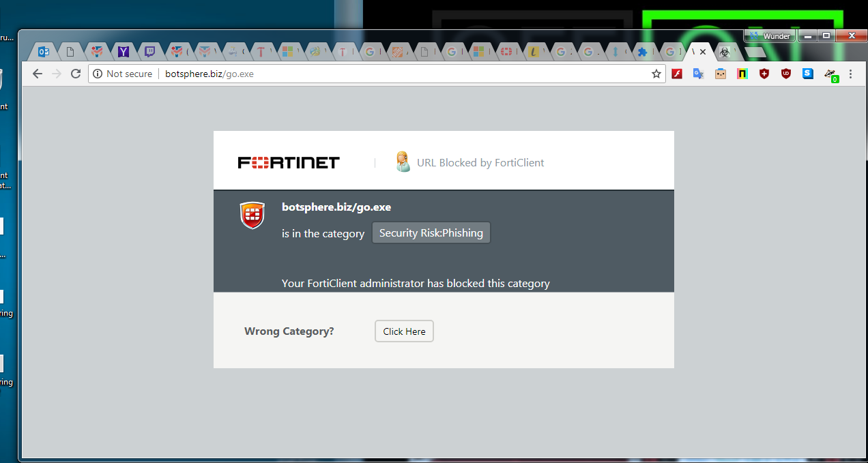Open the rainbow N extension icon
Screen dimensions: 868x463
pyautogui.click(x=742, y=74)
